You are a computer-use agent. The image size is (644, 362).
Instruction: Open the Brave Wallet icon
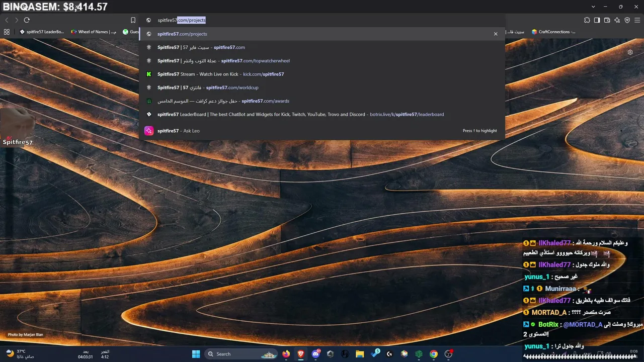(607, 20)
